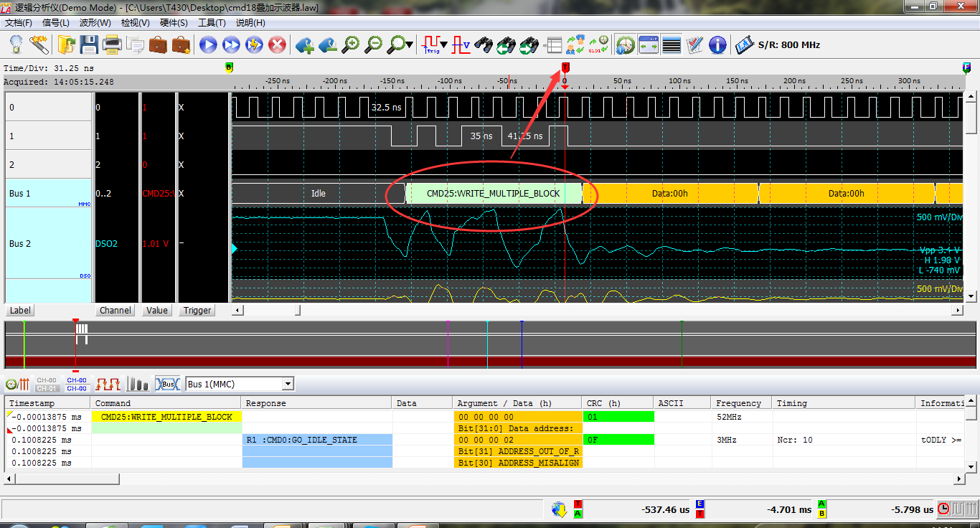
Task: Start single capture with blue play button
Action: [208, 44]
